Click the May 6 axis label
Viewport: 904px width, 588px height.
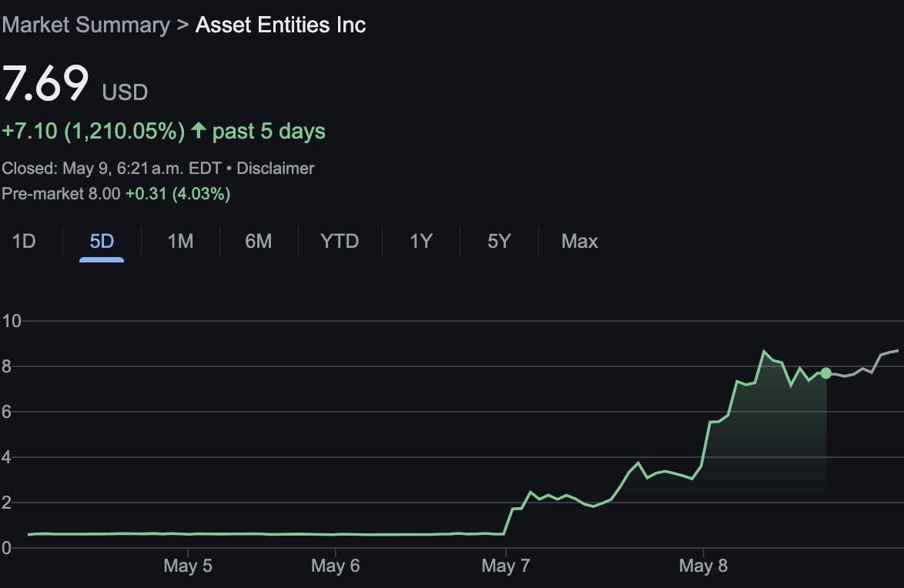(336, 566)
